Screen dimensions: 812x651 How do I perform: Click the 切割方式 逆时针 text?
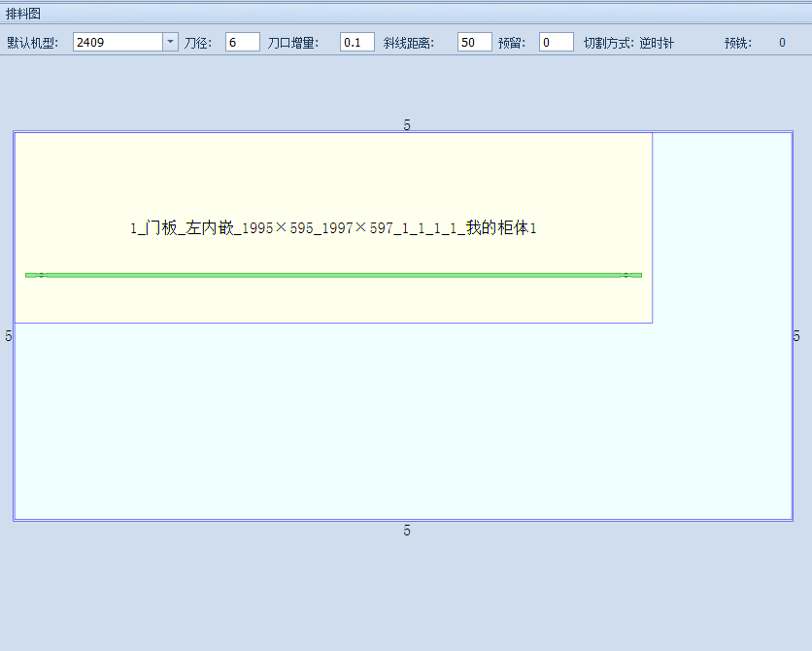coord(628,43)
